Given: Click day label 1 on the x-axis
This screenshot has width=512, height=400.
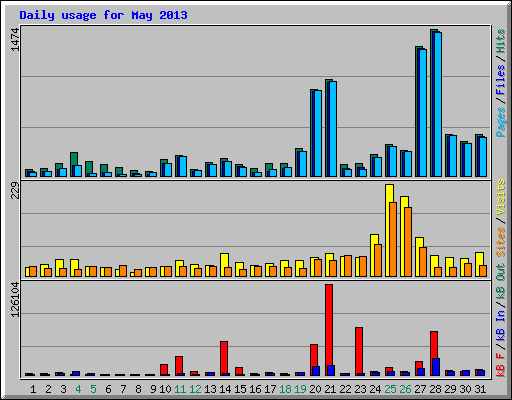Looking at the screenshot, I should click(x=33, y=389).
